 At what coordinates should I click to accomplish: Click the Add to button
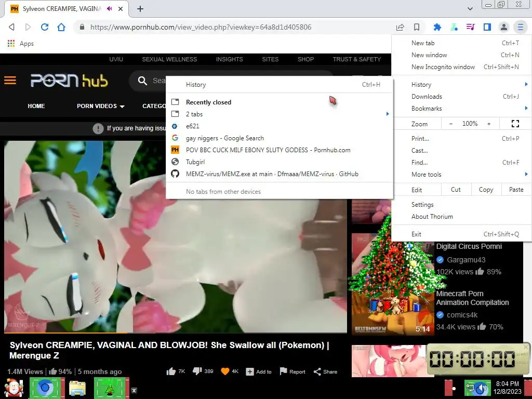pyautogui.click(x=259, y=371)
